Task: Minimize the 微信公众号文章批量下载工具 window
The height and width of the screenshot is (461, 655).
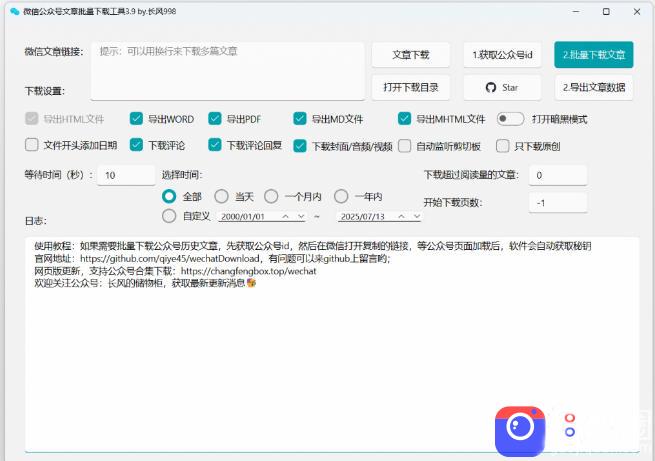Action: 576,12
